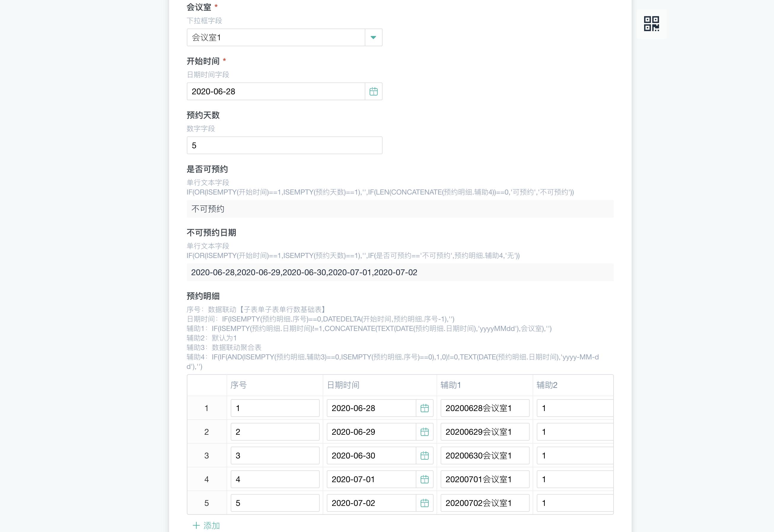Click the 辅助2 field in row 5
Viewport: 774px width, 532px height.
[574, 503]
